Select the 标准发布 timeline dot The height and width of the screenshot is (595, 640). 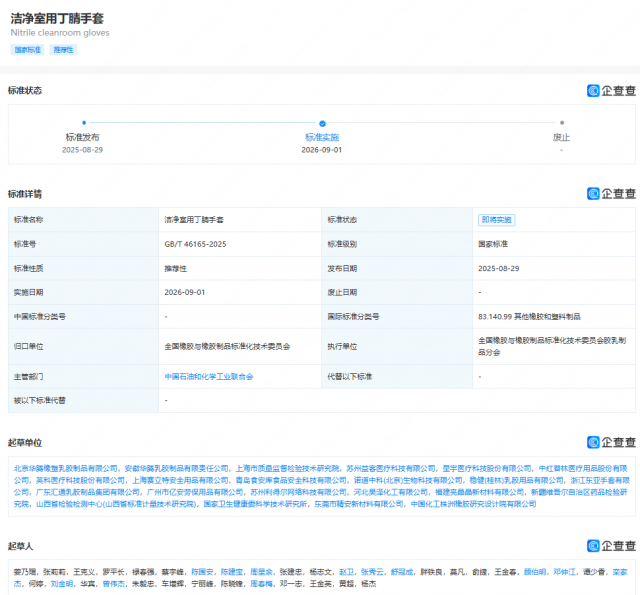[84, 122]
